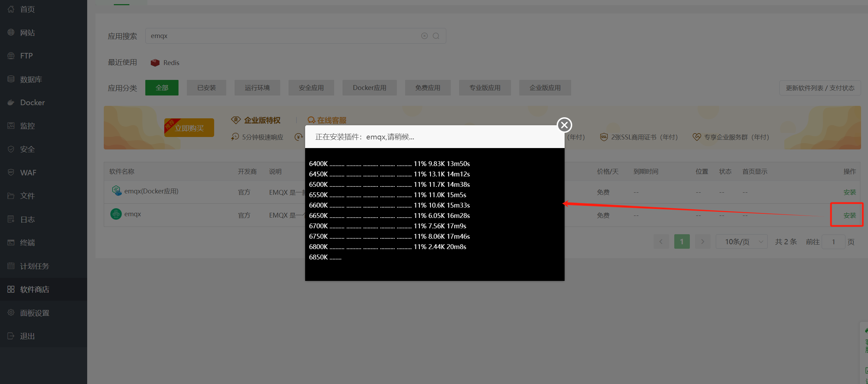Click the emqx software name text
Screen dimensions: 868x384
[133, 214]
